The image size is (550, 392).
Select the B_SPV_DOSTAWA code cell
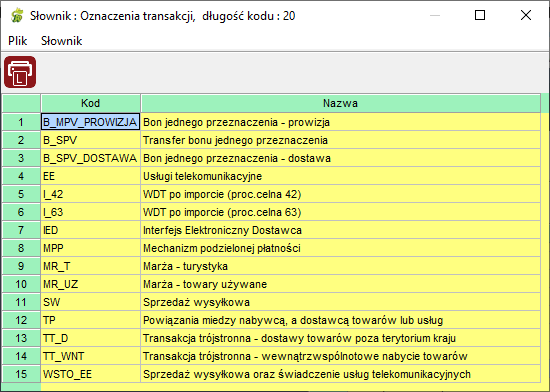coord(90,158)
